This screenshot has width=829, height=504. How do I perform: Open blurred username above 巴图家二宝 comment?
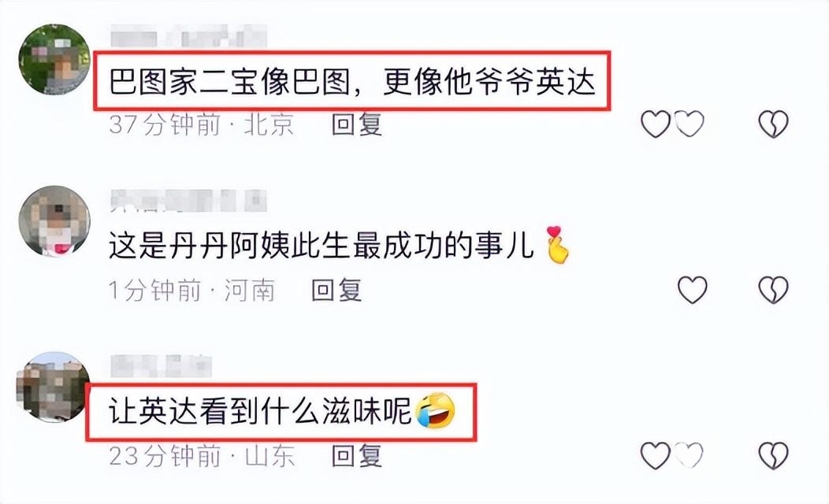[x=188, y=37]
